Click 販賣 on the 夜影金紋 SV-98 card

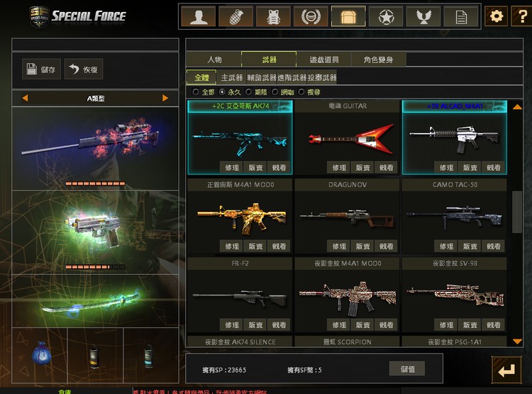pyautogui.click(x=470, y=325)
